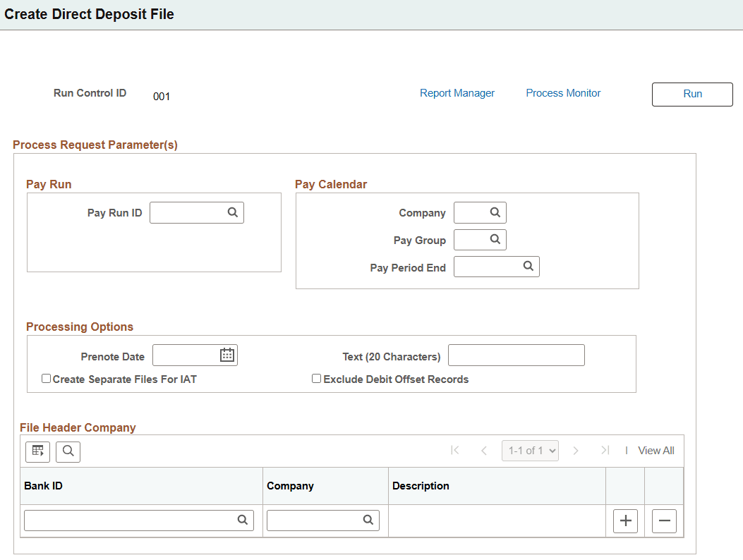Click the Text (20 Characters) input field
Screen dimensions: 743x560
(516, 355)
